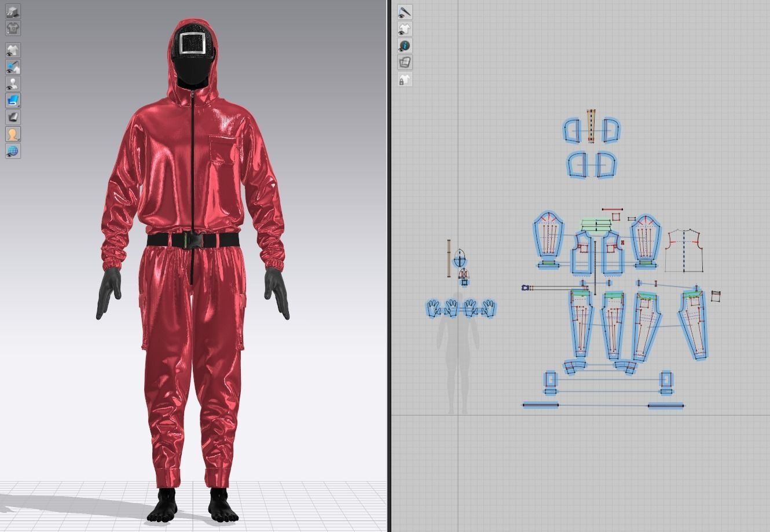The width and height of the screenshot is (770, 532).
Task: Click the lock patterns shirt-padlock icon
Action: 405,79
